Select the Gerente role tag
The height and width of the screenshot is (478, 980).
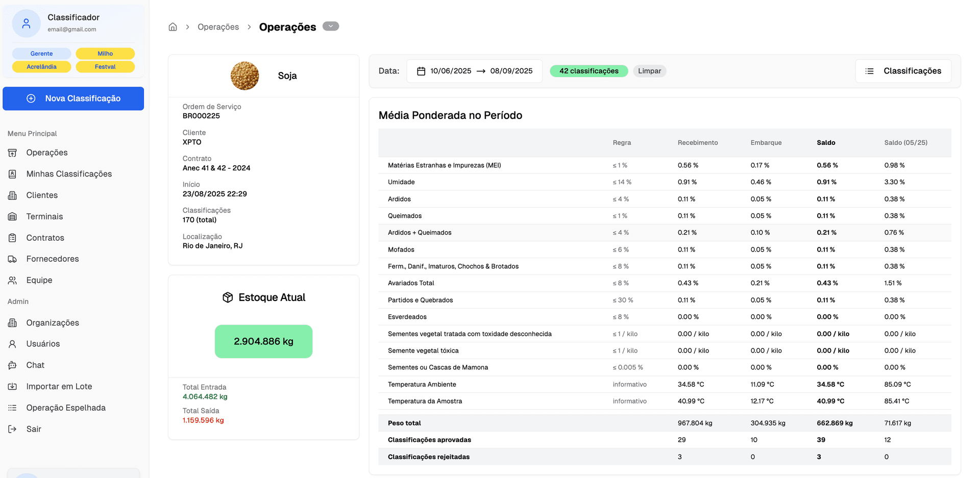[x=41, y=54]
